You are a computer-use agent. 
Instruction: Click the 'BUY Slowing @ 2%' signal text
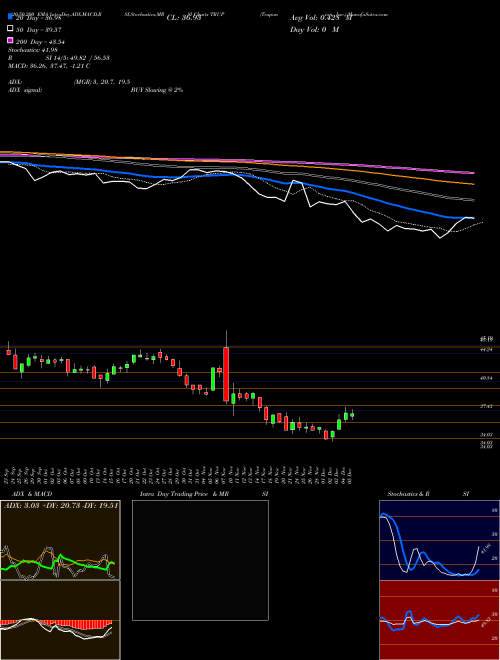pyautogui.click(x=157, y=90)
